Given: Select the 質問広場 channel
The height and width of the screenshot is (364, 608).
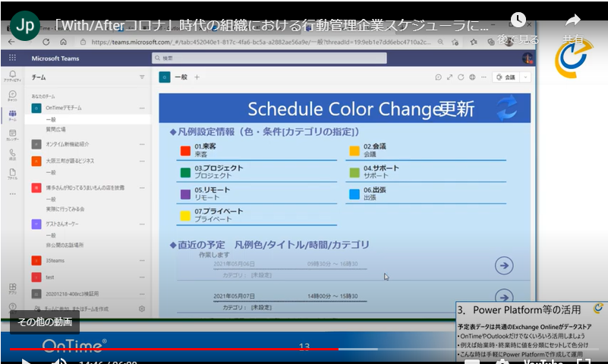Looking at the screenshot, I should coord(55,130).
